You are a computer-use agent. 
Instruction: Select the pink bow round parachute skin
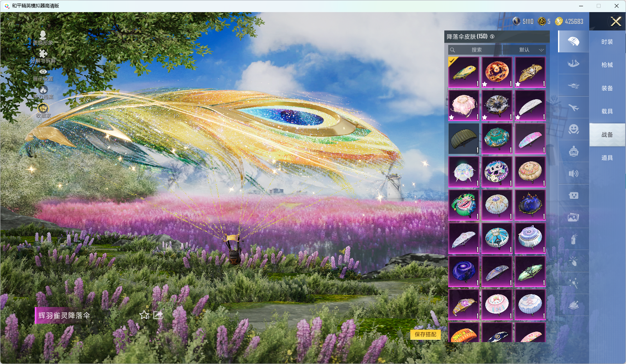coord(497,305)
